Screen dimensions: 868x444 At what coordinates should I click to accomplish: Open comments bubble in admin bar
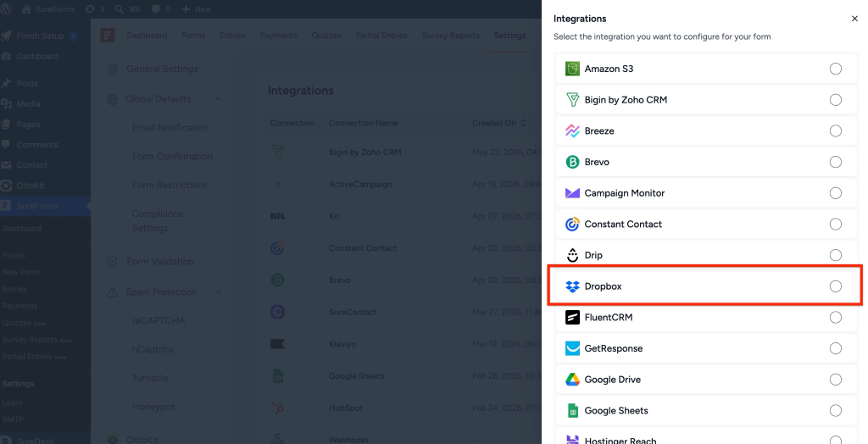[156, 8]
